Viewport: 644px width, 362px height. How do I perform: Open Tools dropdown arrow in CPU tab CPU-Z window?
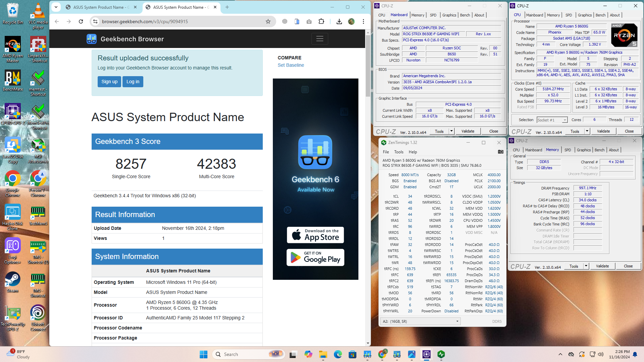[x=587, y=131]
